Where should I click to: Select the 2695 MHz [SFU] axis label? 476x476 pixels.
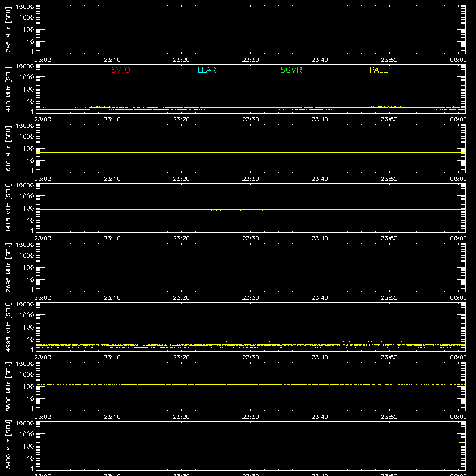pos(8,267)
